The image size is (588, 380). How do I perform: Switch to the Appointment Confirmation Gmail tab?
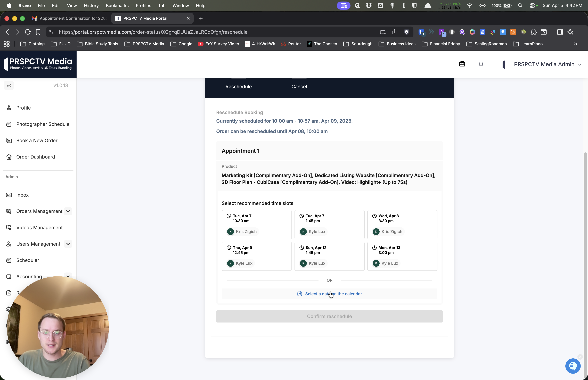[69, 18]
